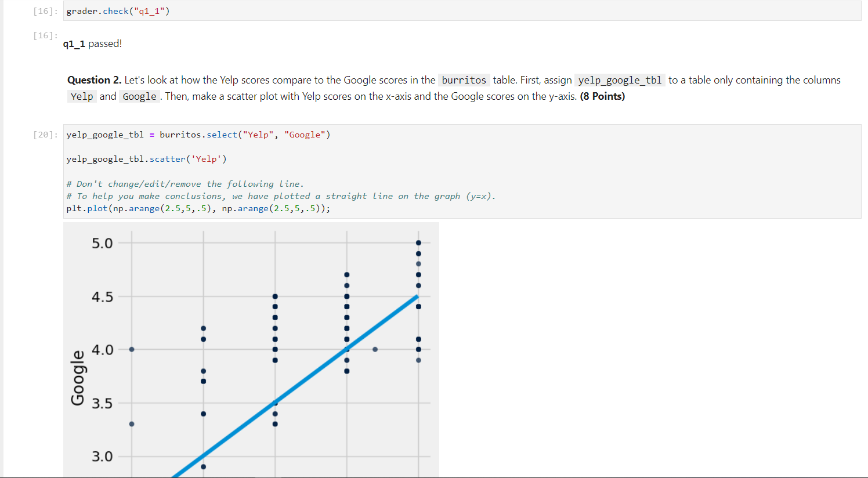The image size is (868, 478).
Task: Select the second np.arange expression
Action: pos(276,208)
